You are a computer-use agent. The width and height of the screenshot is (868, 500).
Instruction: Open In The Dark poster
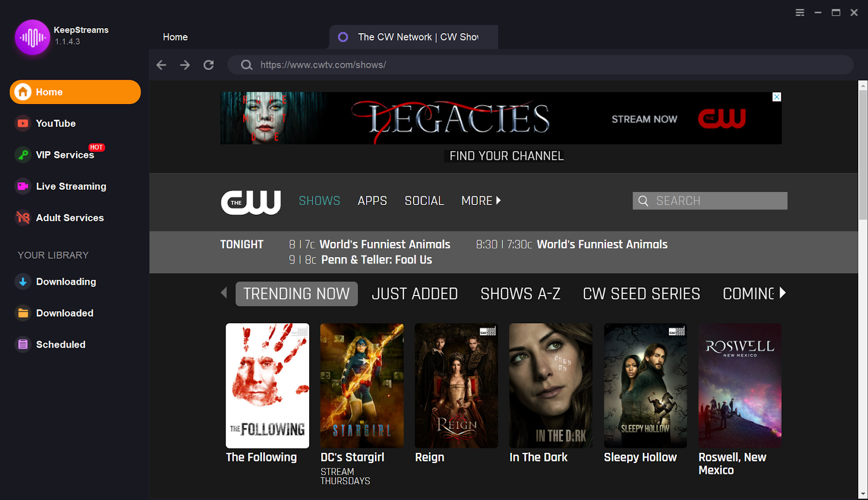coord(551,386)
